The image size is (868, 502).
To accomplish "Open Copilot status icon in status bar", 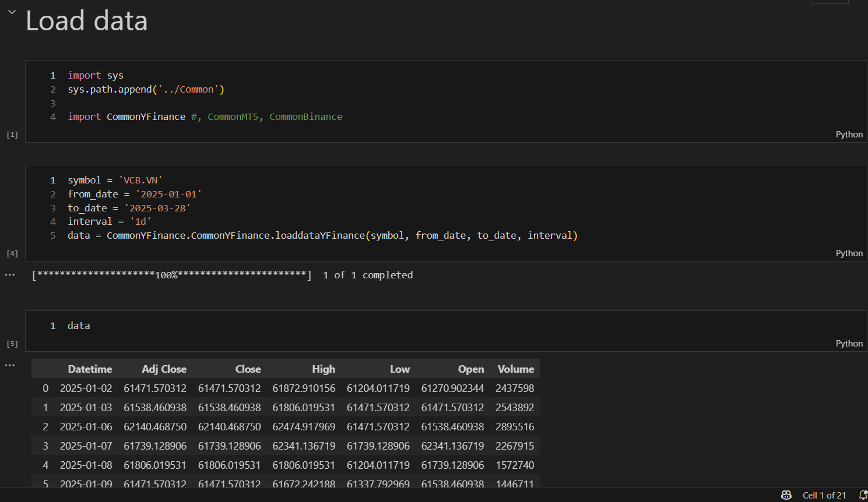I will 786,495.
